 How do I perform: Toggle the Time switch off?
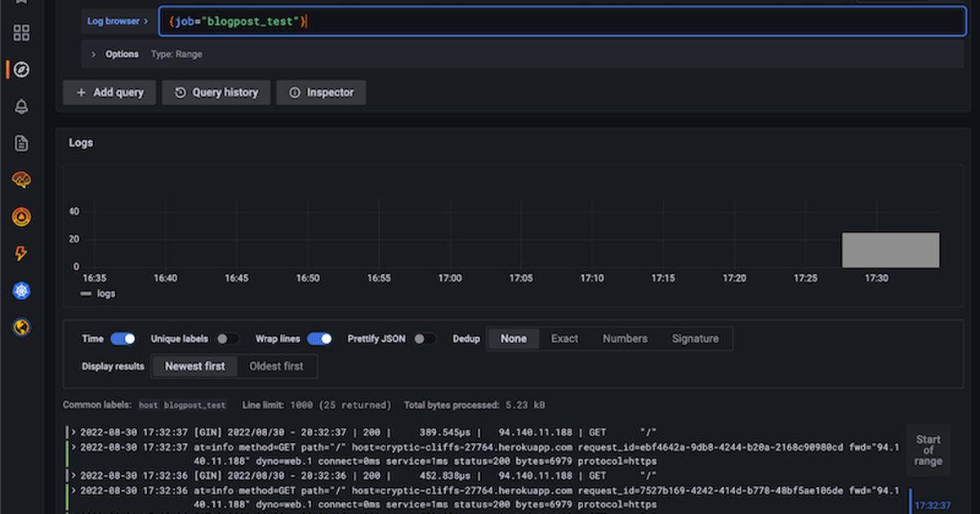(x=122, y=339)
